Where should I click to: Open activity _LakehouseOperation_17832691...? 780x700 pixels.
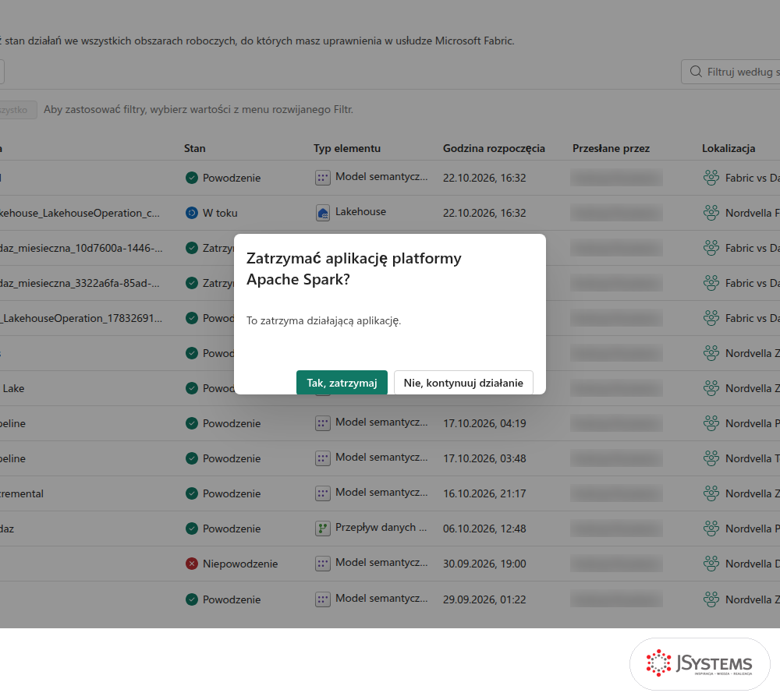click(81, 318)
